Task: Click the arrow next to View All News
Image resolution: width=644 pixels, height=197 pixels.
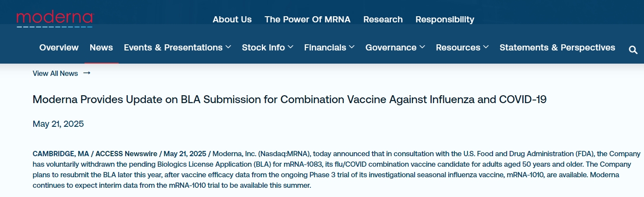Action: click(x=87, y=73)
